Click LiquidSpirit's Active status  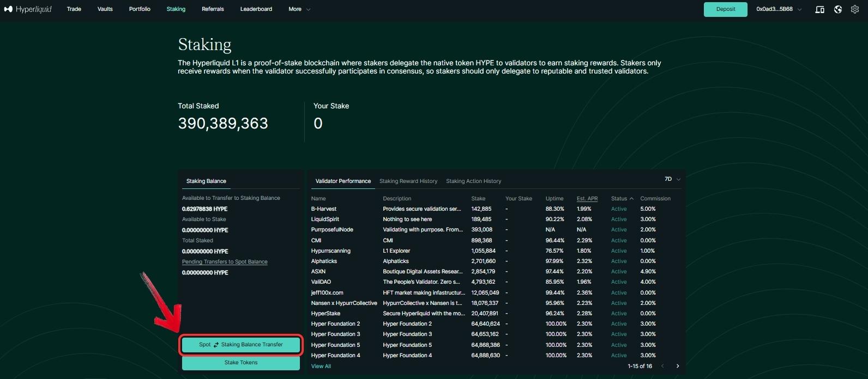pyautogui.click(x=619, y=219)
